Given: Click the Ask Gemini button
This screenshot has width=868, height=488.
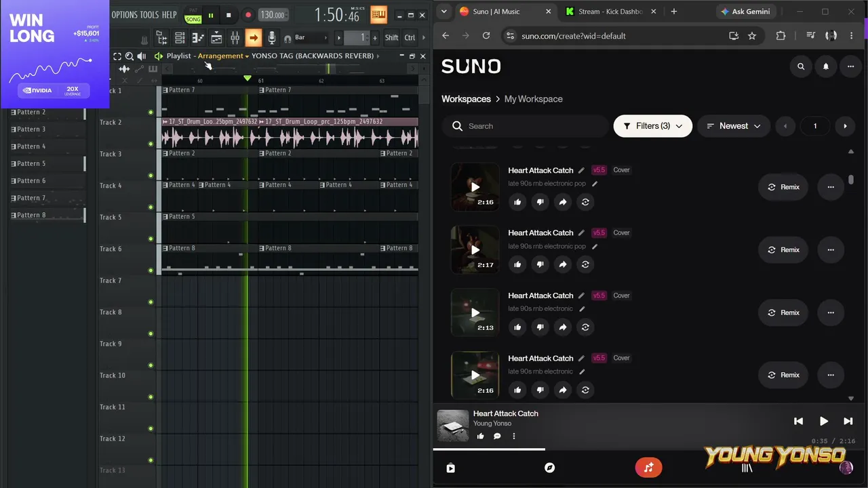Looking at the screenshot, I should [745, 12].
